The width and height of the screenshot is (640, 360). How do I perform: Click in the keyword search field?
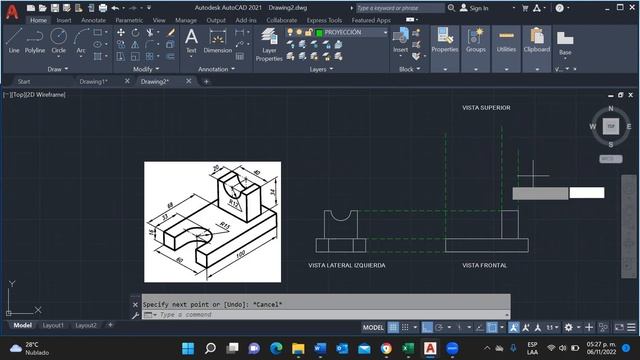click(400, 8)
